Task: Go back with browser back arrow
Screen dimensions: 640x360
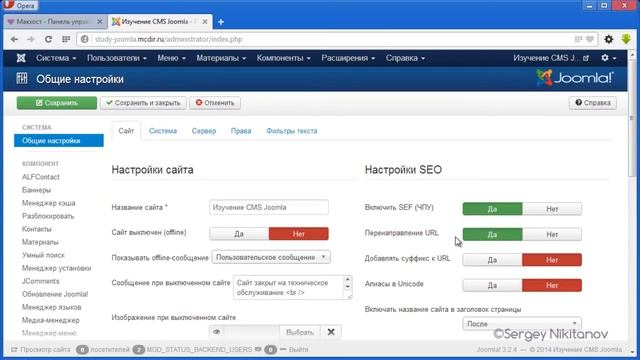Action: 14,39
